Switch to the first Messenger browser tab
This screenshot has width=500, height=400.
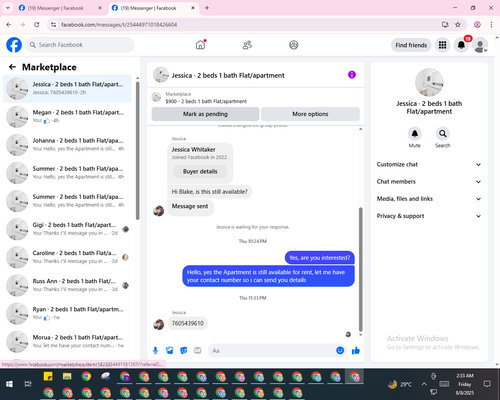point(60,8)
